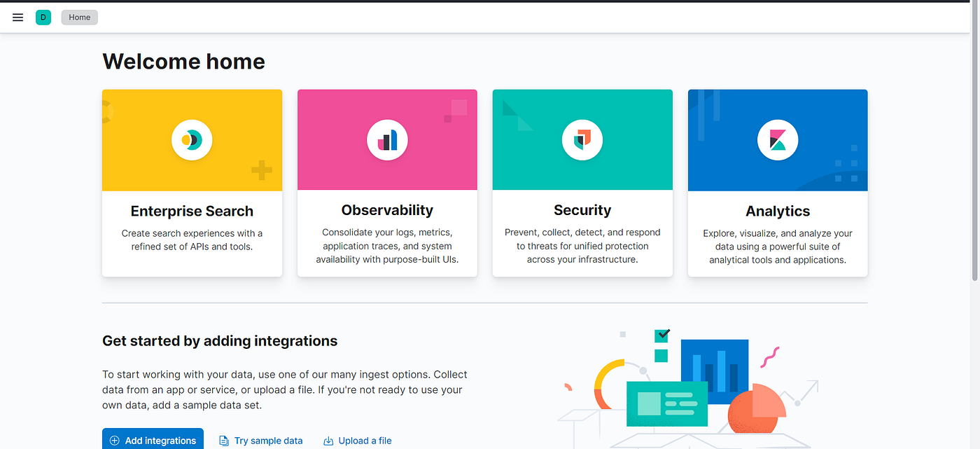
Task: Click the integrations illustration graphic
Action: 689,389
